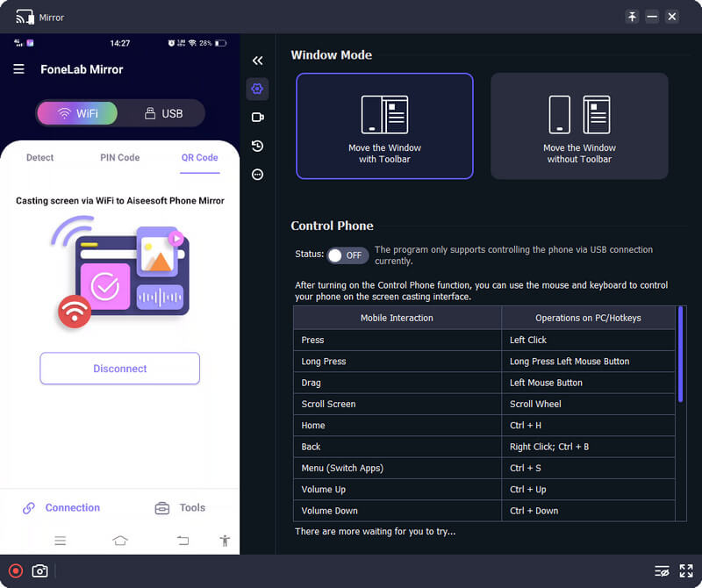The width and height of the screenshot is (702, 588).
Task: Collapse the side panel with double chevron
Action: click(x=257, y=61)
